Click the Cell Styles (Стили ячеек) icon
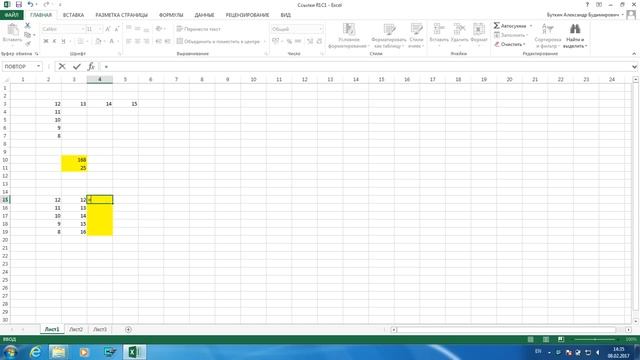This screenshot has width=640, height=360. pos(416,29)
